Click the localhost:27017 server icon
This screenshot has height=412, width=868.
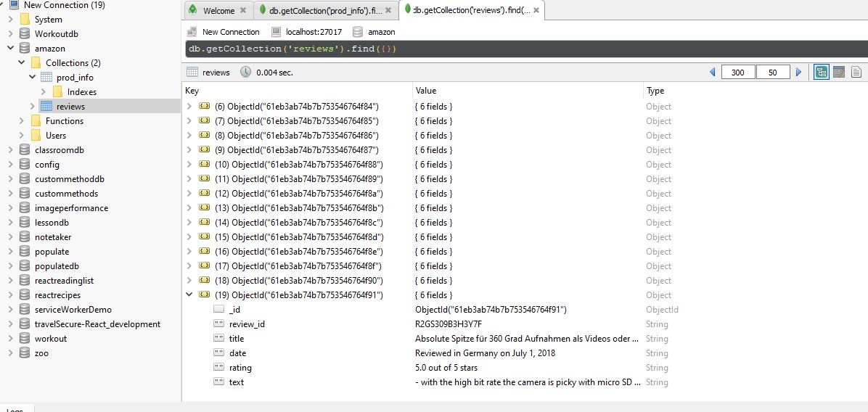point(277,32)
